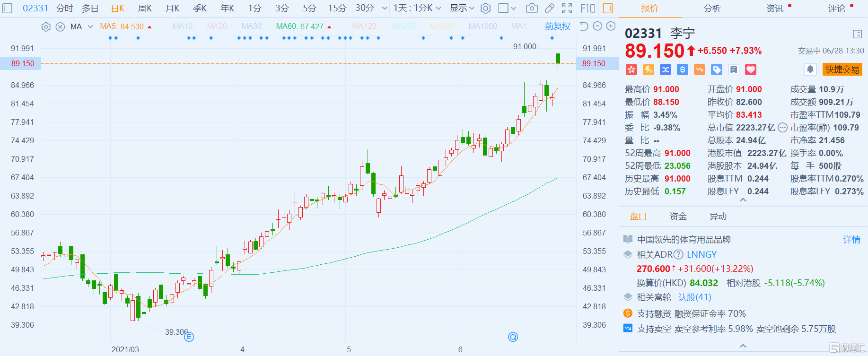868x356 pixels.
Task: Select the 5分 interval button
Action: coord(309,8)
